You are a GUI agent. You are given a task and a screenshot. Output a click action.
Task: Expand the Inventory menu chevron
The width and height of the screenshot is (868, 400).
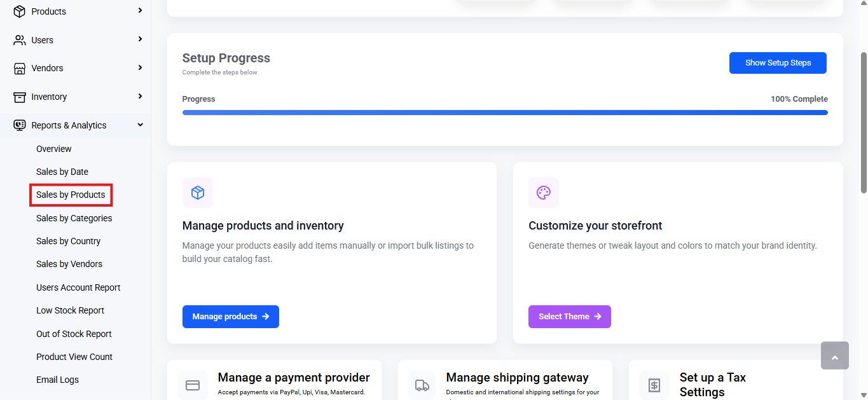coord(140,96)
